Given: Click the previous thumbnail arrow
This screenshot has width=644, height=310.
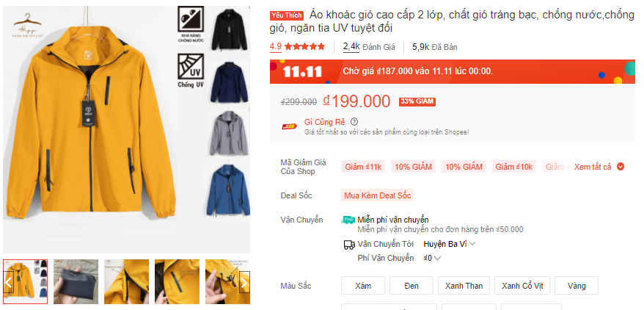Looking at the screenshot, I should [9, 282].
